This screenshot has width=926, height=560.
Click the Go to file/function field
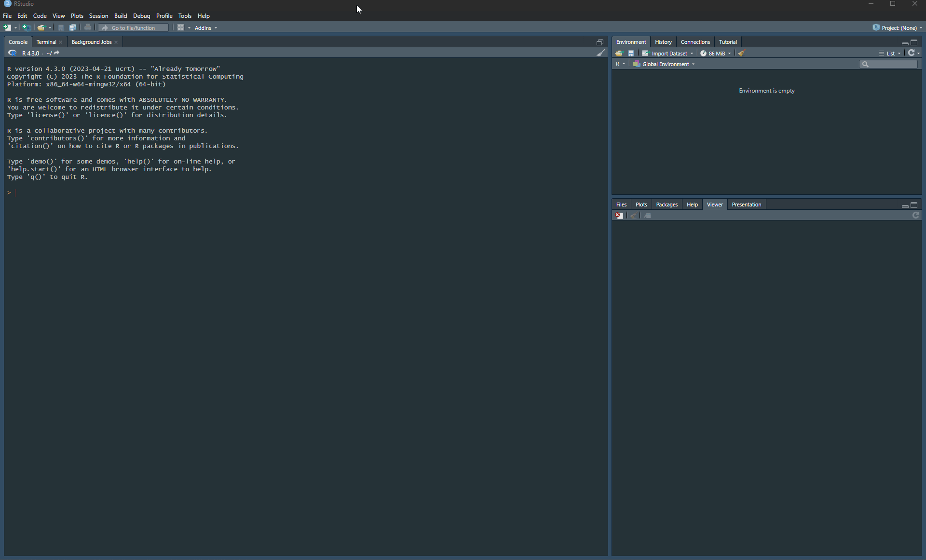[x=134, y=28]
